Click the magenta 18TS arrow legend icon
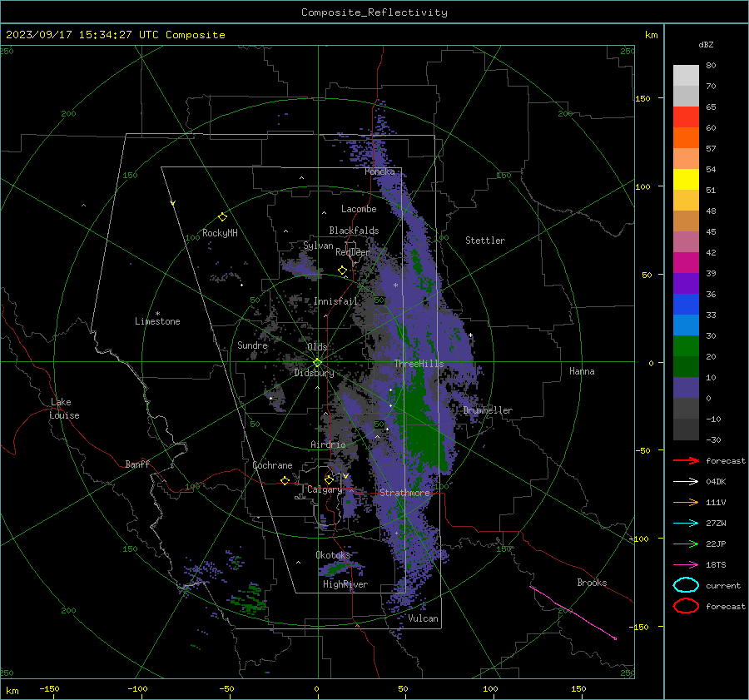 (686, 565)
